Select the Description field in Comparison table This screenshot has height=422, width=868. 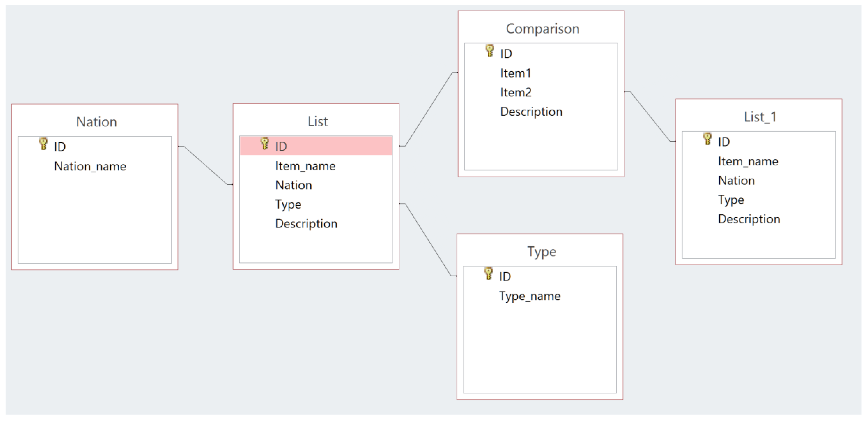click(x=531, y=111)
